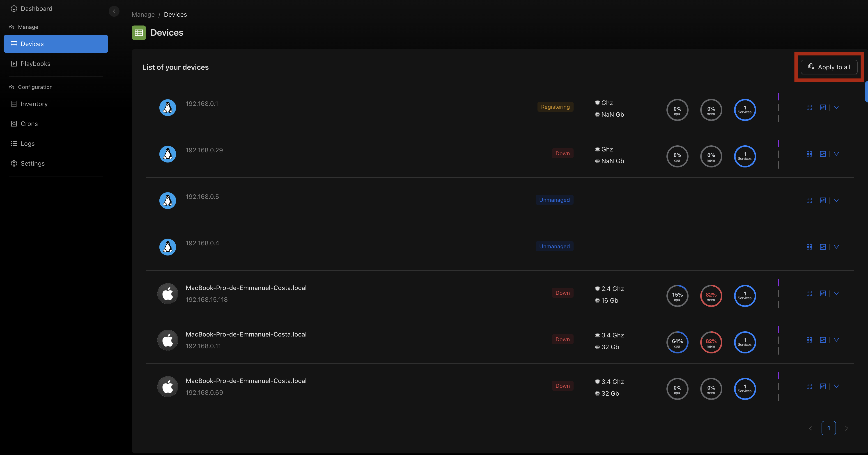Open the control sliders icon for 192.168.0.69
The height and width of the screenshot is (455, 868).
tap(823, 387)
